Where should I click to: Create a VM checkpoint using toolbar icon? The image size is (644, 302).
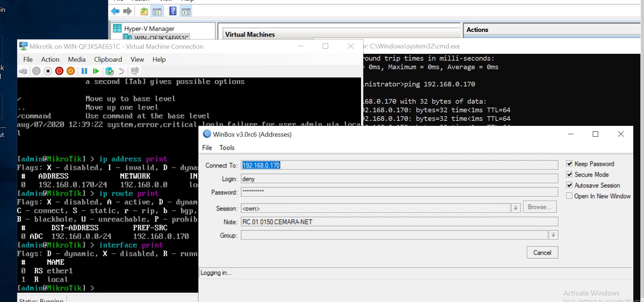(x=110, y=71)
